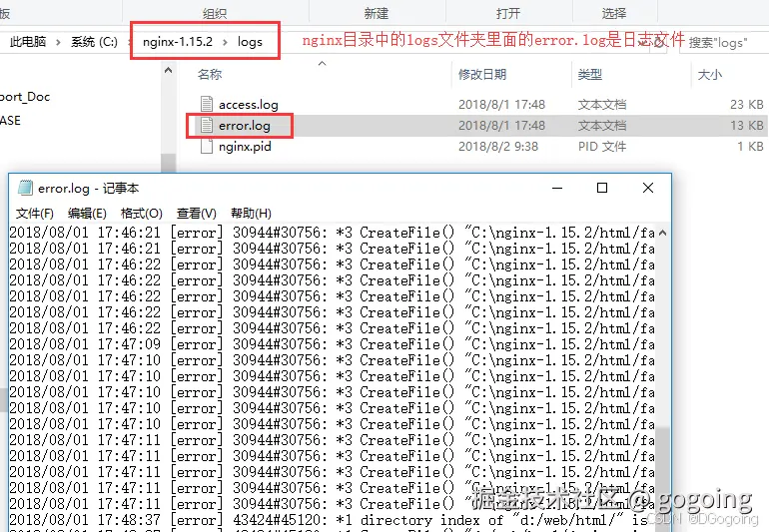The height and width of the screenshot is (532, 769).
Task: Sort files by 名称 column header
Action: click(x=210, y=75)
